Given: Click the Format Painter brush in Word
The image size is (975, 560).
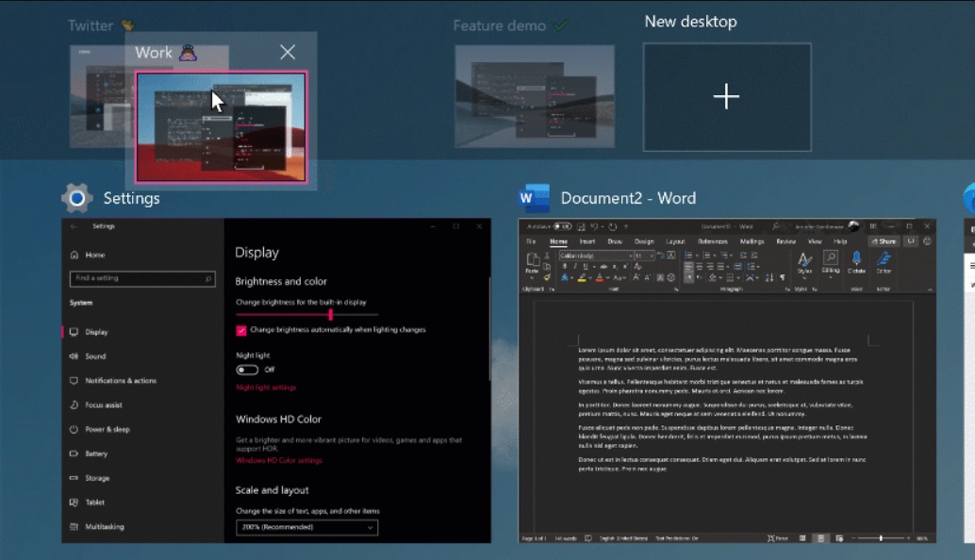Looking at the screenshot, I should 547,276.
